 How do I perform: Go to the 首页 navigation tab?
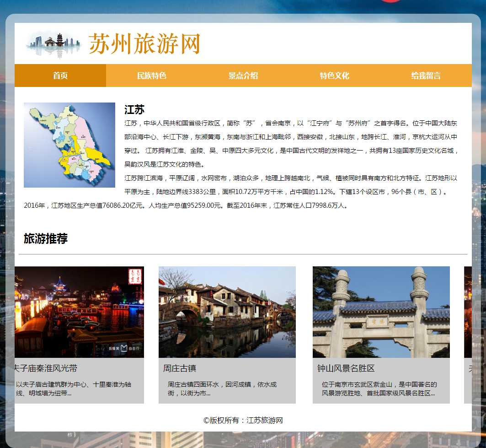(60, 76)
